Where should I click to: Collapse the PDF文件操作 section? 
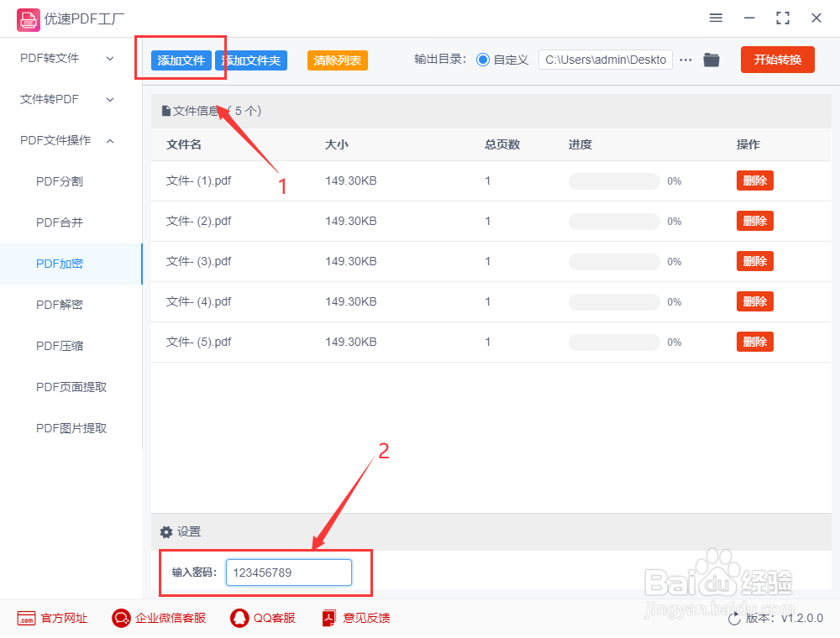(x=63, y=140)
